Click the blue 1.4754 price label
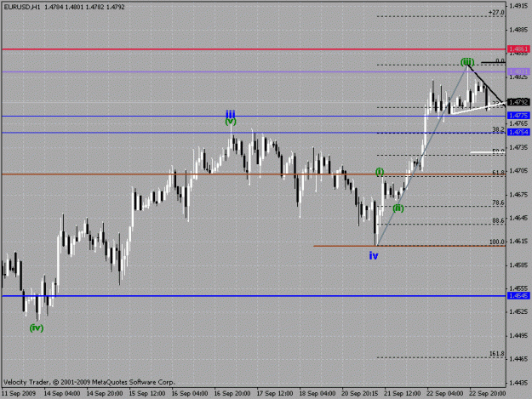The width and height of the screenshot is (532, 399). pyautogui.click(x=518, y=132)
